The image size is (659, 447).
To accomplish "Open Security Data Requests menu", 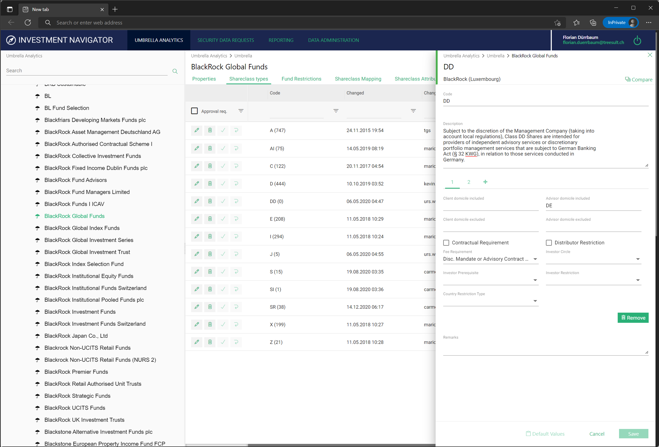I will click(226, 40).
